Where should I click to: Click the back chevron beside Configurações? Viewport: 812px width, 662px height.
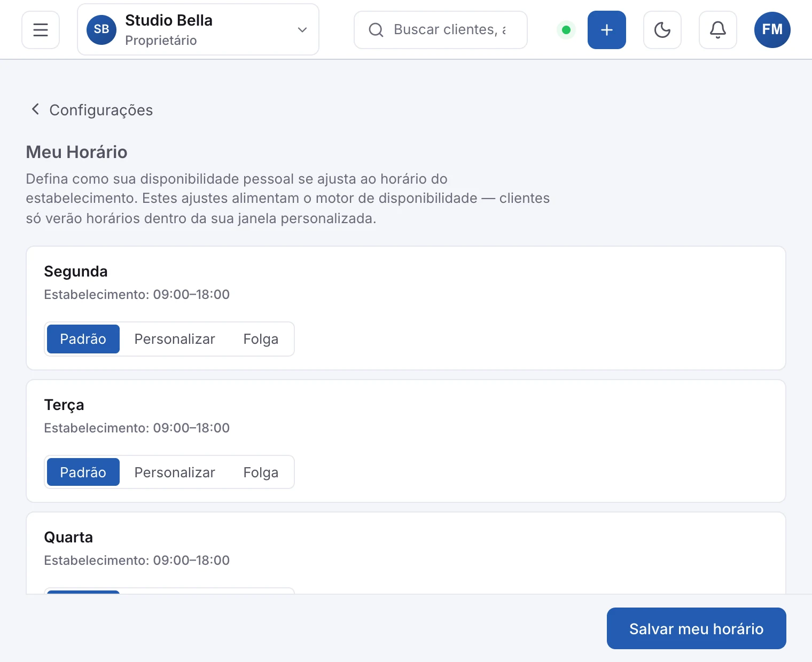click(35, 109)
